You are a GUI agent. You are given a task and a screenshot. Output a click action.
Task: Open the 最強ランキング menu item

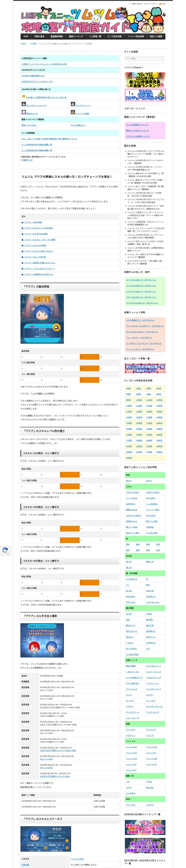pyautogui.click(x=76, y=36)
